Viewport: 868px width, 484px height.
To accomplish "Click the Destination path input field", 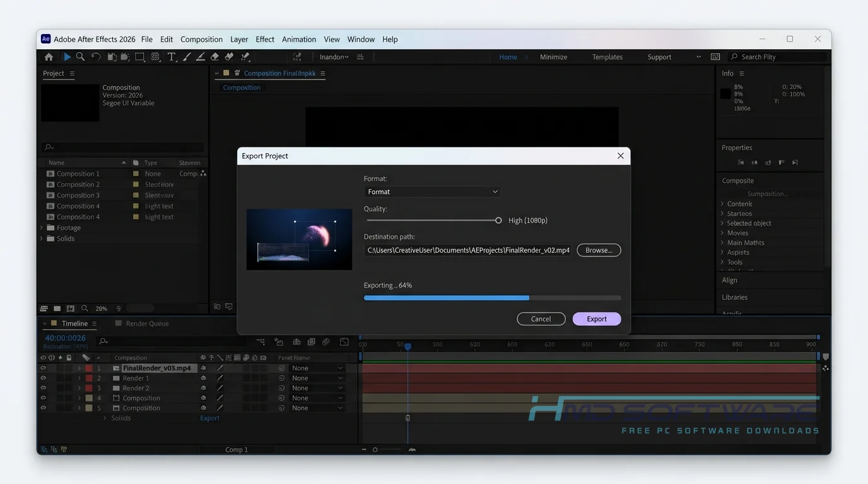I will 468,250.
